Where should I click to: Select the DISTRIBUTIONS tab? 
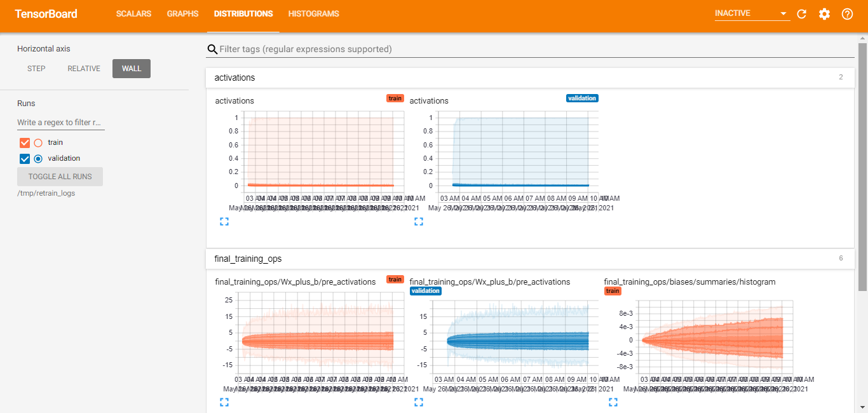pyautogui.click(x=243, y=13)
